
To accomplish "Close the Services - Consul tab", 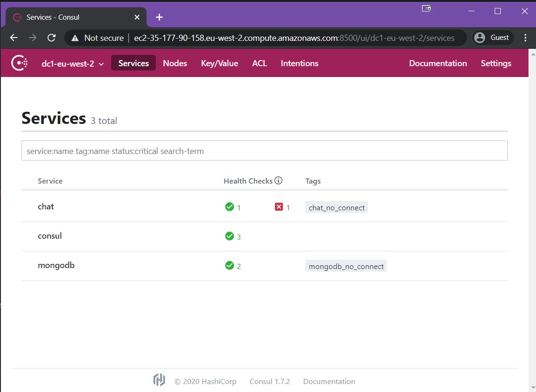I will 137,17.
